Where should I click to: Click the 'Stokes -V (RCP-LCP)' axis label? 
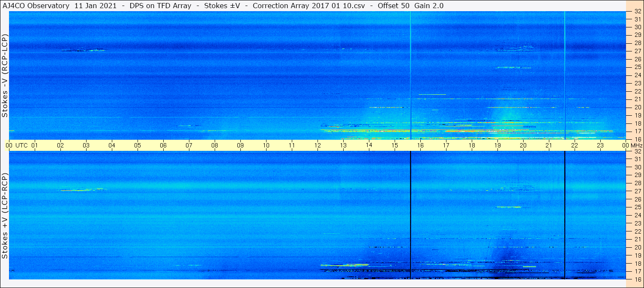(x=5, y=75)
